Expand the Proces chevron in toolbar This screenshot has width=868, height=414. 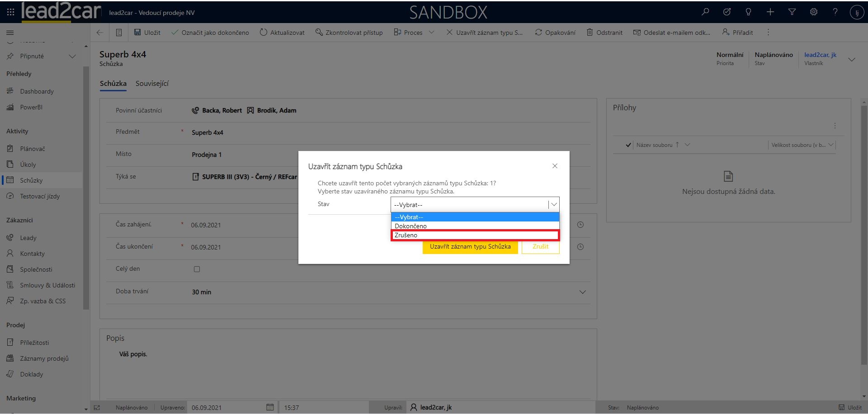pyautogui.click(x=431, y=33)
